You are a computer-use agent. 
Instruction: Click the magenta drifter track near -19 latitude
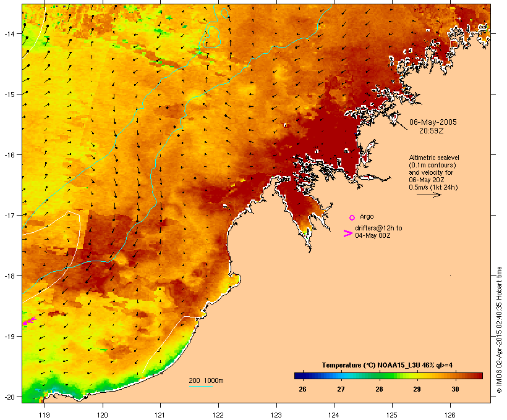(x=30, y=321)
